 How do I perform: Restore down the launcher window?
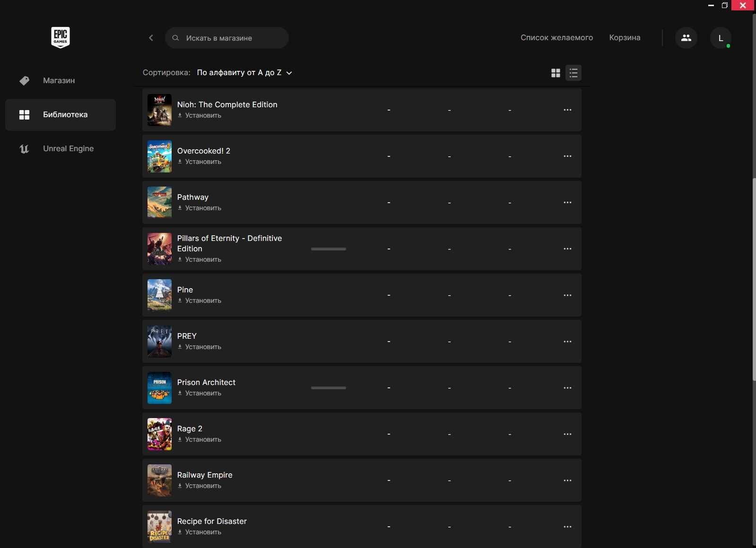tap(724, 5)
